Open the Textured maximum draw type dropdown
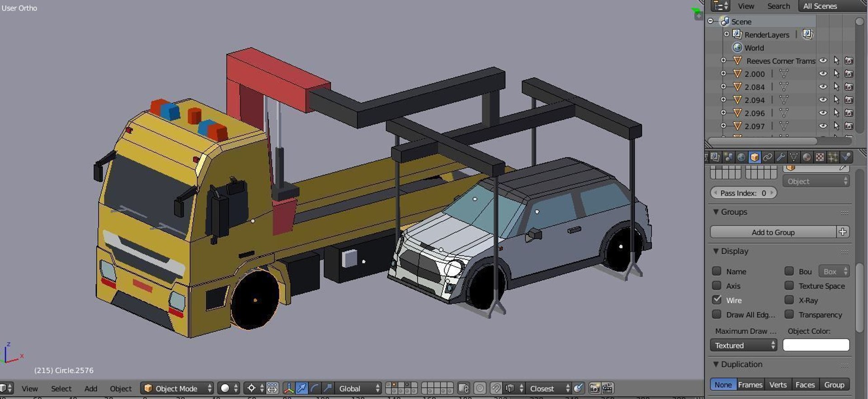Viewport: 868px width, 399px height. tap(743, 345)
